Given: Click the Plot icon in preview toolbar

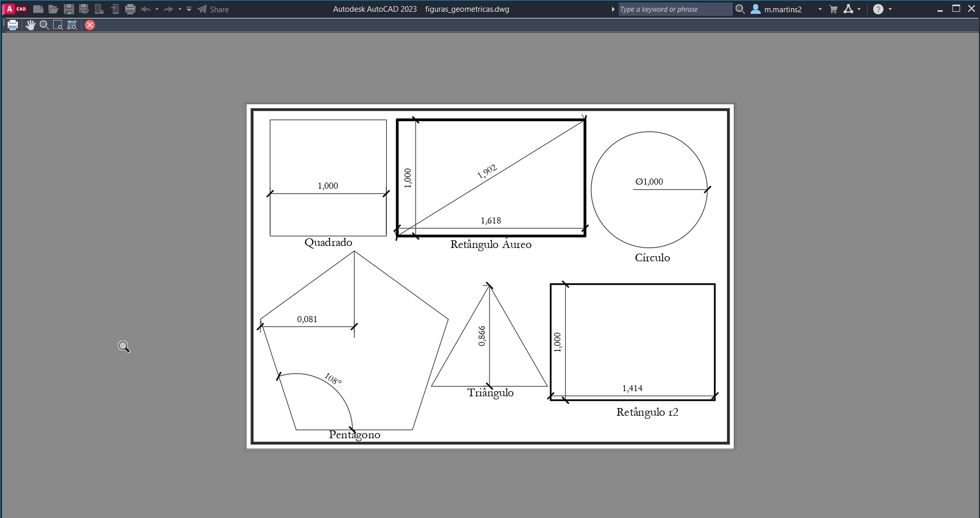Looking at the screenshot, I should pyautogui.click(x=13, y=25).
